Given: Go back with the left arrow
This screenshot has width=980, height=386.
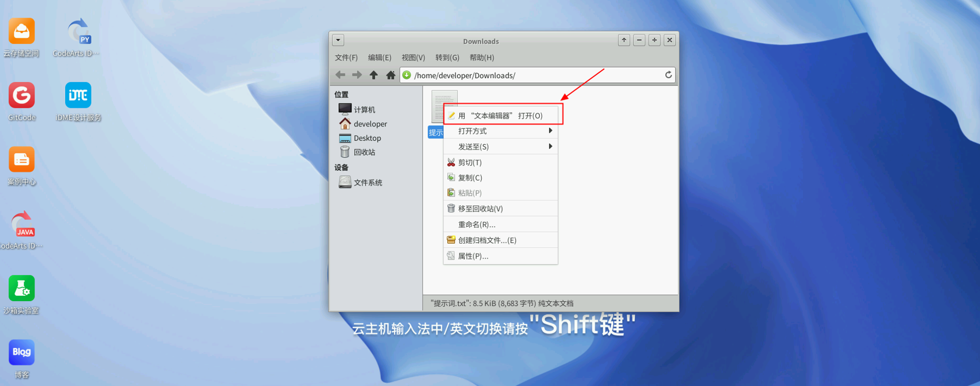Looking at the screenshot, I should pos(341,75).
